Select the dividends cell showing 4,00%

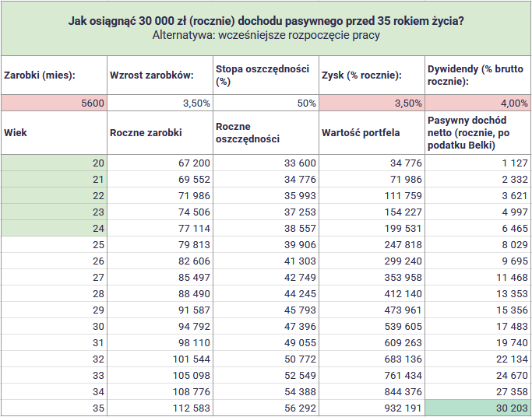pos(477,103)
